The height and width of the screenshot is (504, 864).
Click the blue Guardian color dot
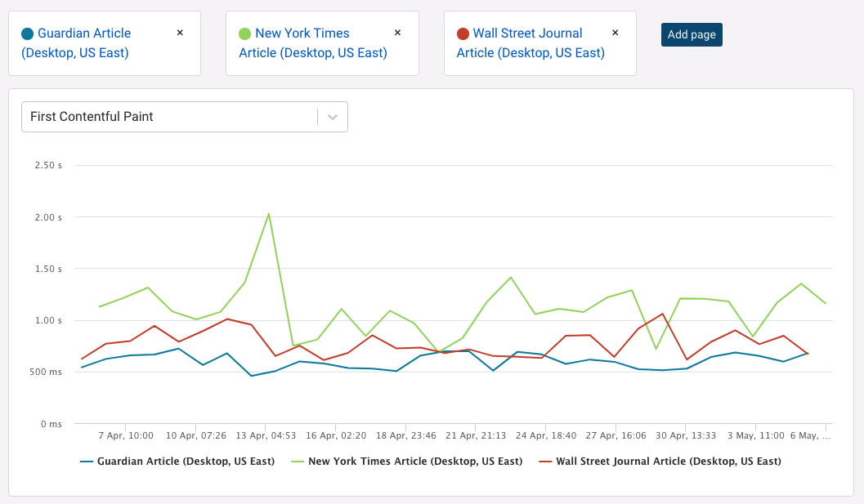click(x=28, y=33)
